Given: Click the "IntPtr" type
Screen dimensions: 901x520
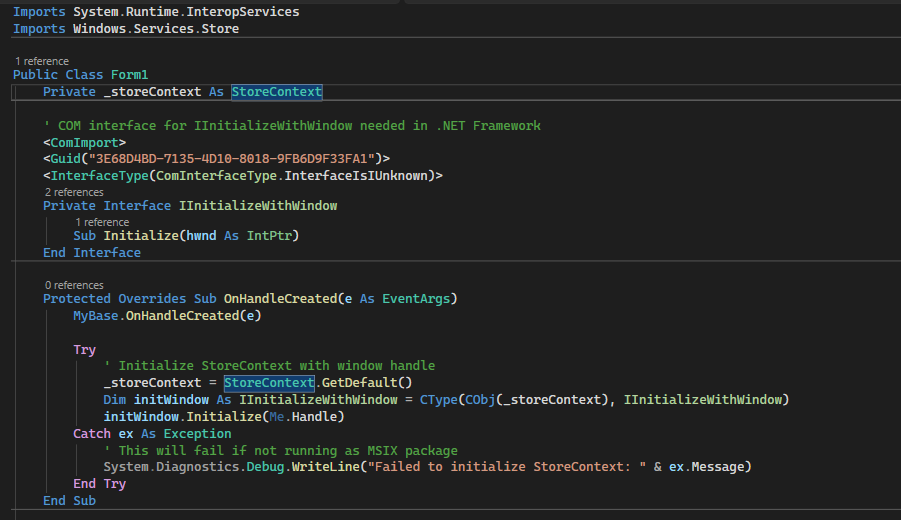Looking at the screenshot, I should [269, 236].
